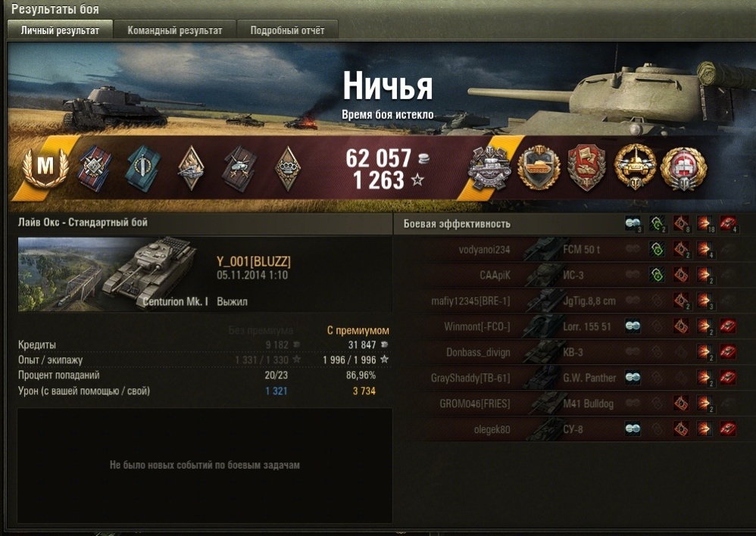Click the kills column header icon

click(728, 223)
